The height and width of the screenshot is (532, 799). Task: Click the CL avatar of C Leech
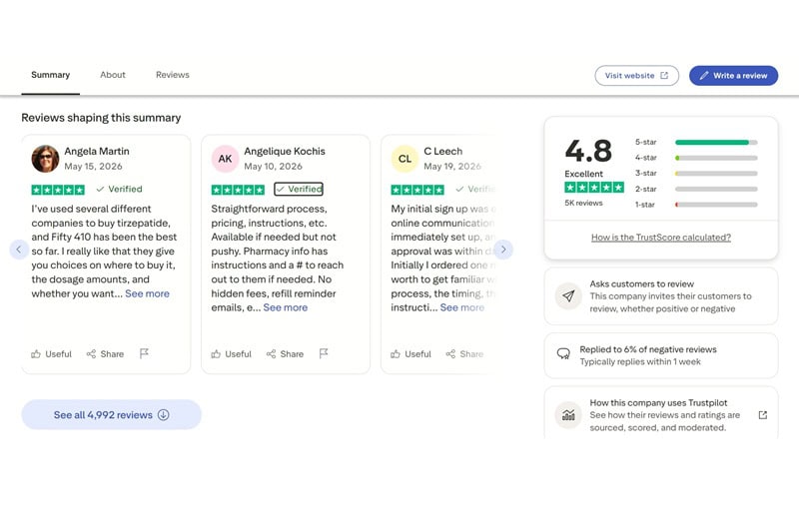click(404, 159)
